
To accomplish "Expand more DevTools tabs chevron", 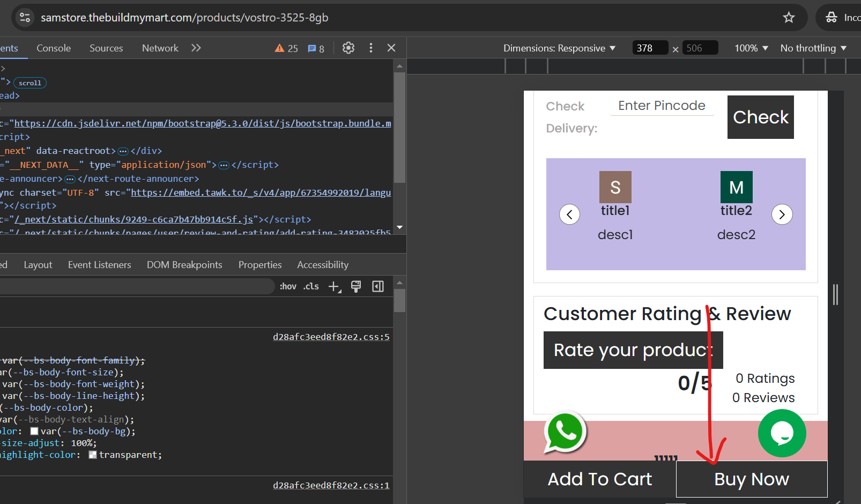I will [x=196, y=48].
